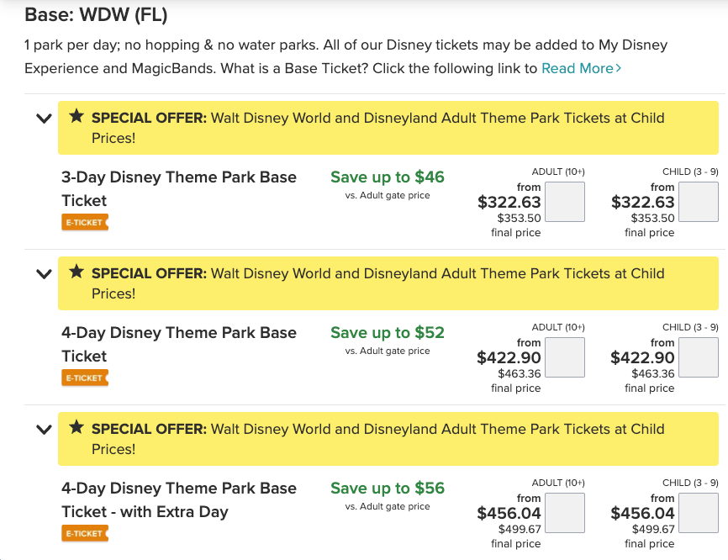Click E-TICKET badge under 4-Day Base Ticket
728x560 pixels.
[x=85, y=378]
